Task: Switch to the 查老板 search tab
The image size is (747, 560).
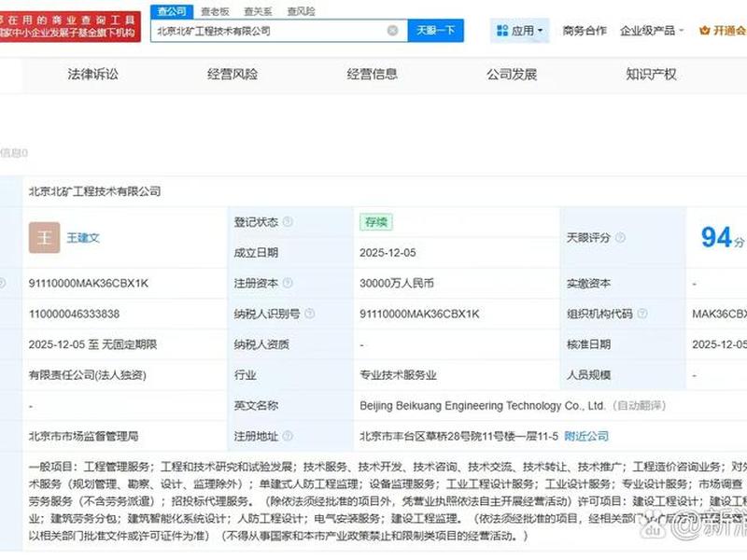Action: click(216, 11)
